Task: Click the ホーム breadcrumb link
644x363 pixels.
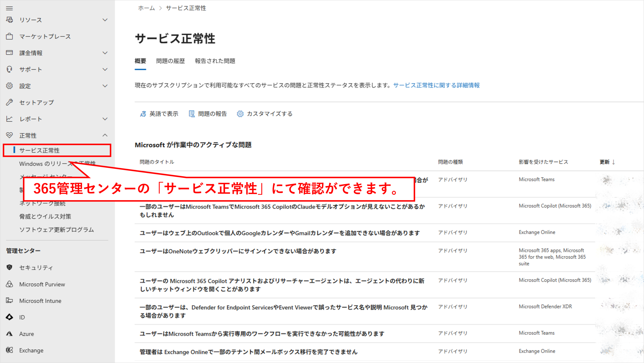Action: coord(146,8)
